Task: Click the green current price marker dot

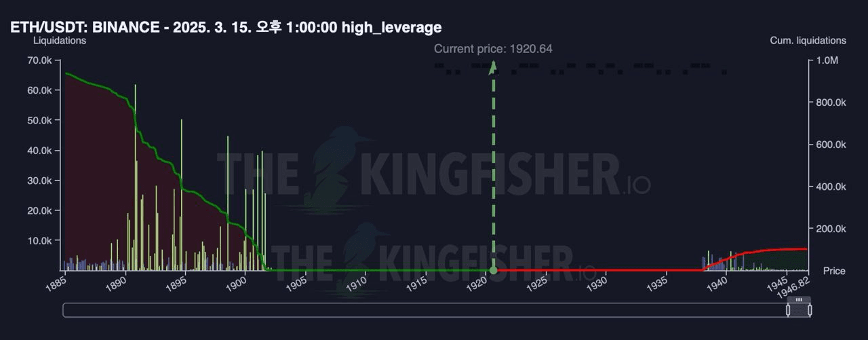Action: [493, 270]
